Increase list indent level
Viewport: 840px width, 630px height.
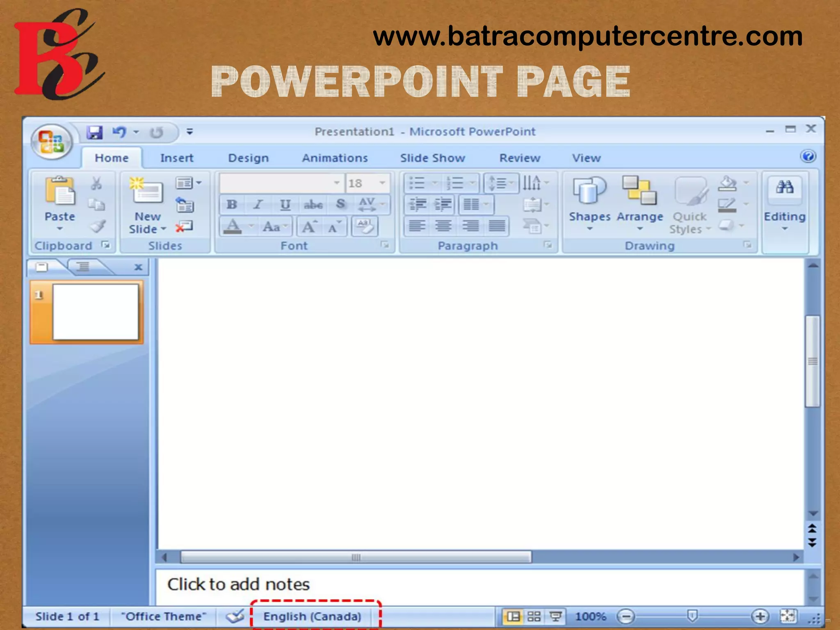tap(443, 204)
